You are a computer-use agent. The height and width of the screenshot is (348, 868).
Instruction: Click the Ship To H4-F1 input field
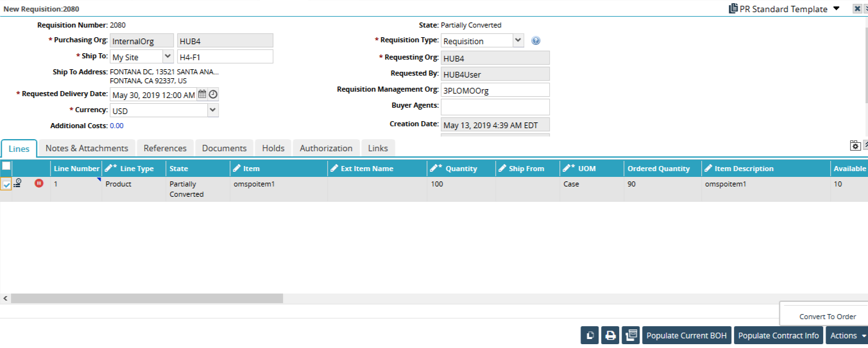(225, 56)
